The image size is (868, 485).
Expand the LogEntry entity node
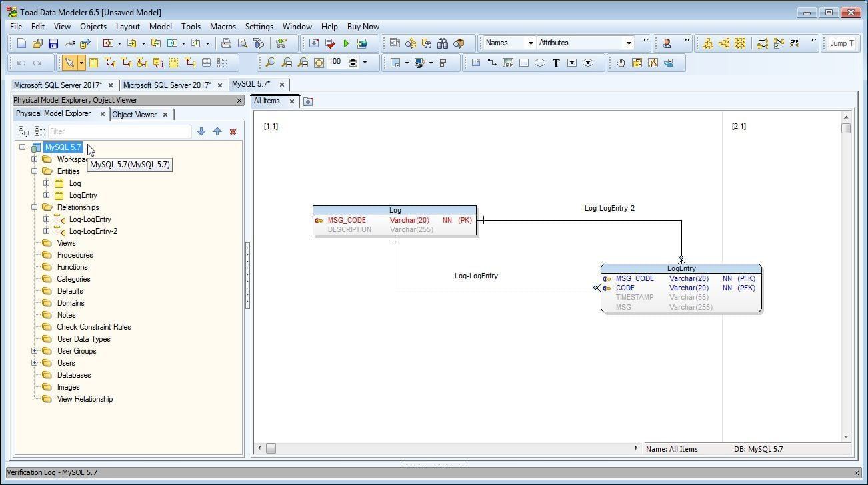(x=46, y=195)
